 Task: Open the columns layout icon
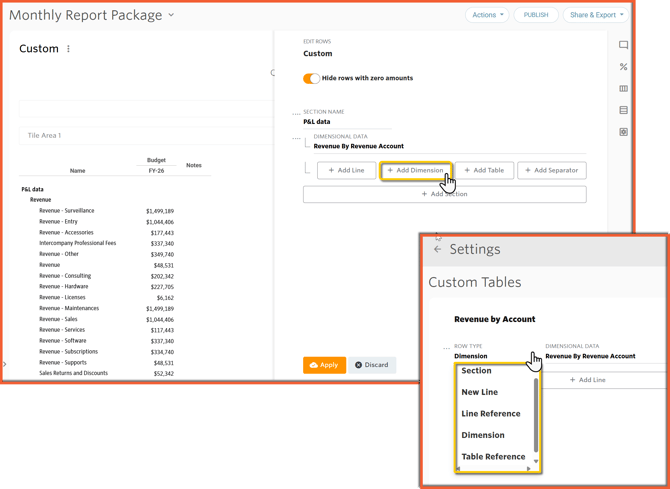click(x=623, y=89)
